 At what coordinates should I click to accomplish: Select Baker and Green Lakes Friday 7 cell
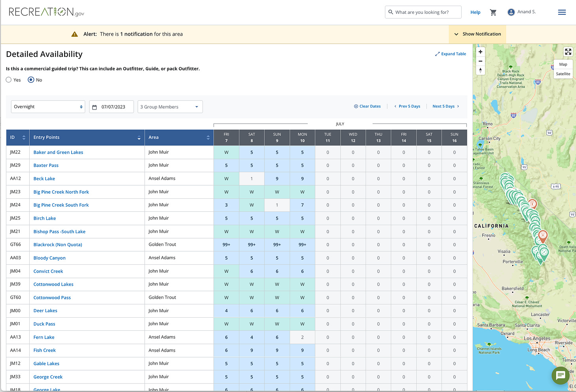(x=226, y=152)
